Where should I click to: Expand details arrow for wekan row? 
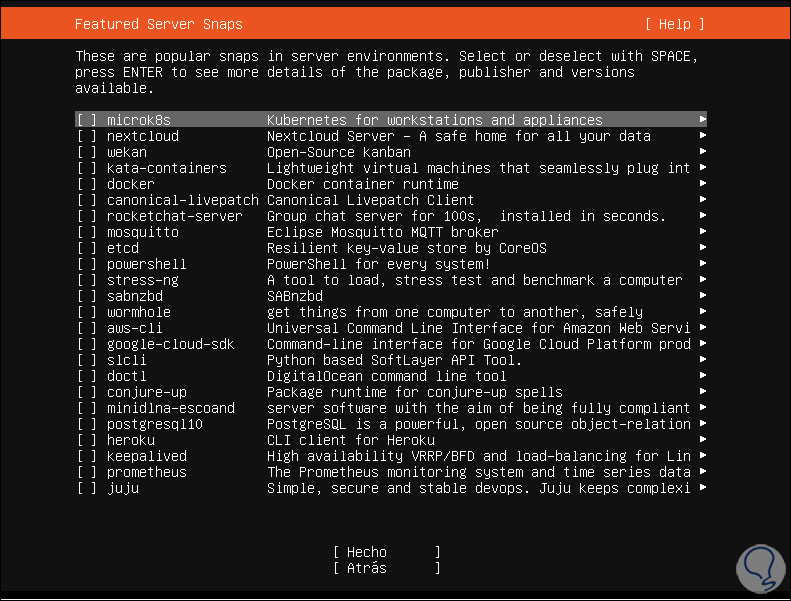coord(703,152)
